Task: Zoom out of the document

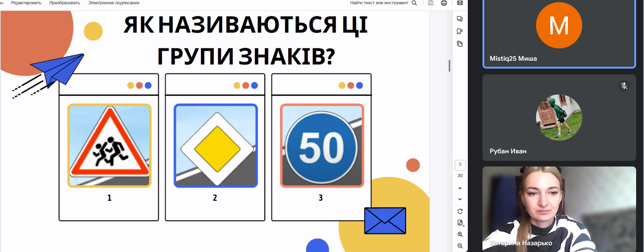Action: tap(460, 246)
